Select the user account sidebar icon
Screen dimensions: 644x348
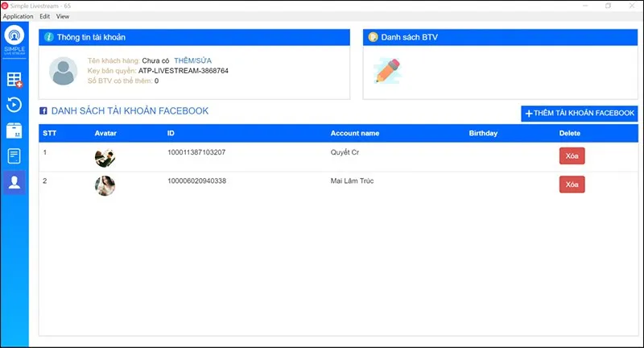coord(14,182)
